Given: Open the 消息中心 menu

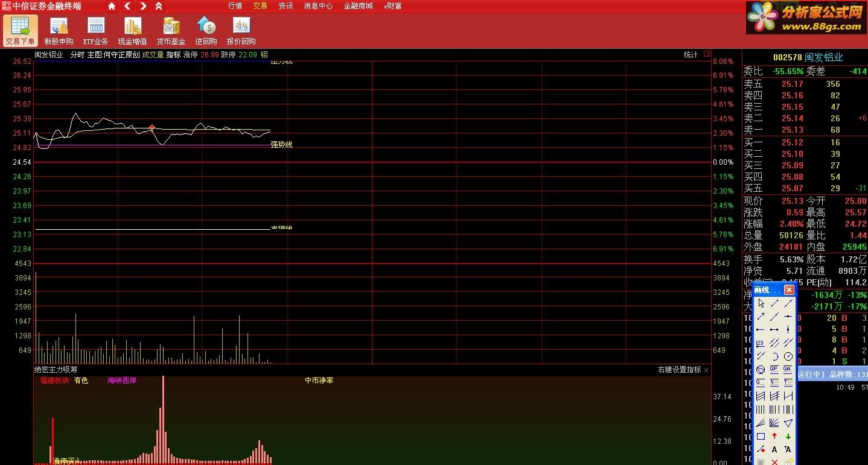Looking at the screenshot, I should (x=318, y=6).
